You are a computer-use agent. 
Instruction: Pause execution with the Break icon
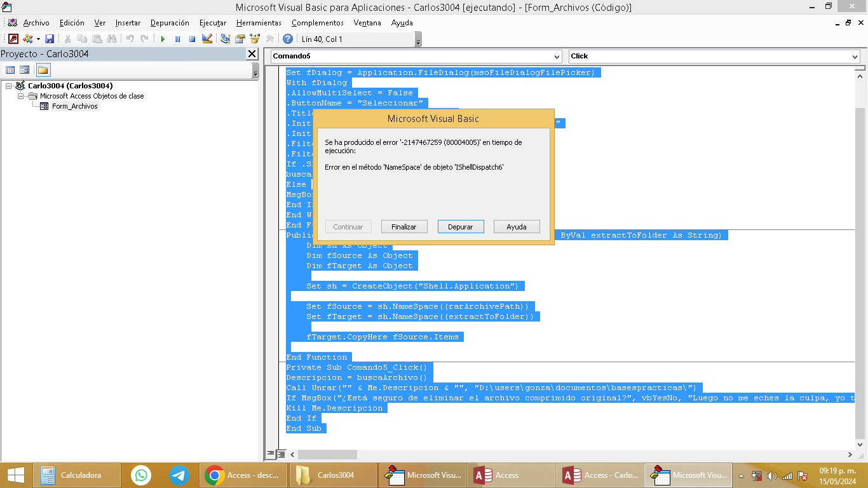point(177,39)
